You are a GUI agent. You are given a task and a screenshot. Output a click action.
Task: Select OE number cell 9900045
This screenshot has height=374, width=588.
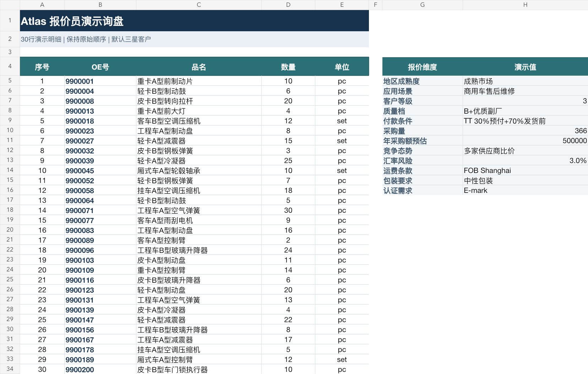click(100, 170)
